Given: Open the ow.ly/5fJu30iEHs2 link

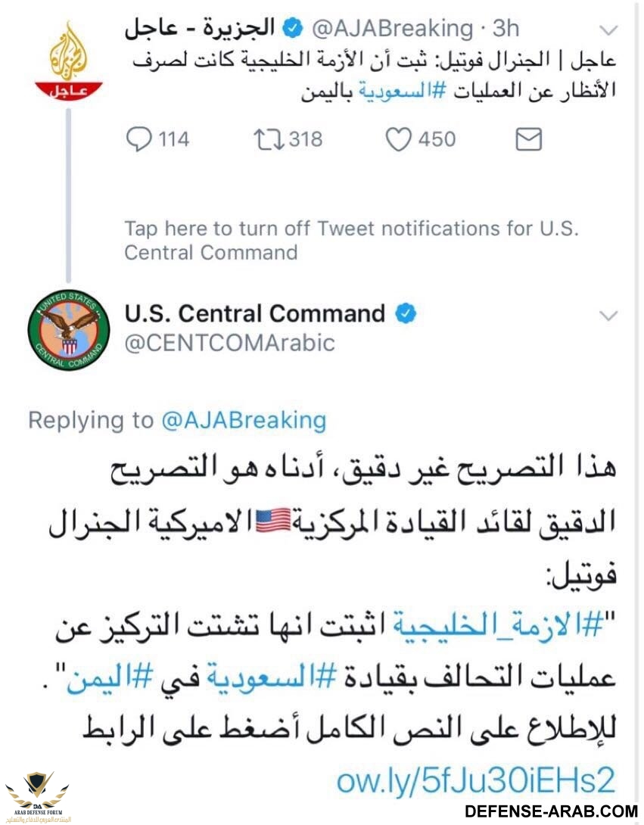Looking at the screenshot, I should 476,780.
